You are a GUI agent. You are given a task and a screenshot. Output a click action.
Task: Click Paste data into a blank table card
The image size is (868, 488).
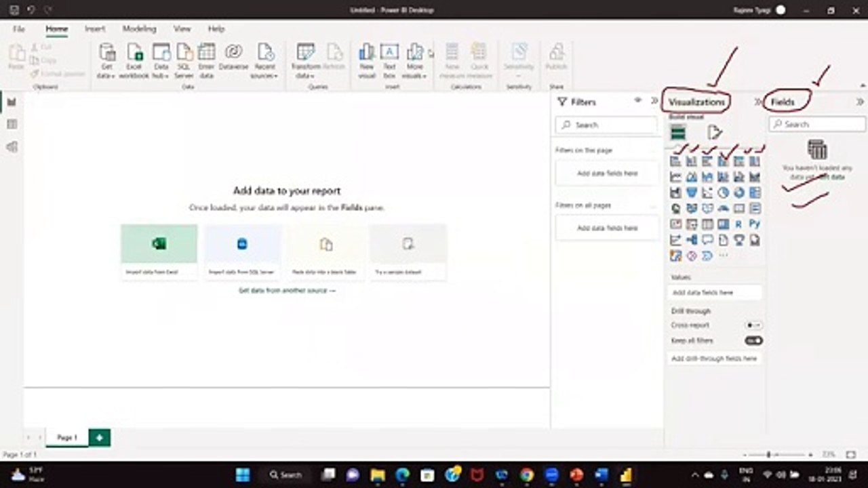[326, 251]
